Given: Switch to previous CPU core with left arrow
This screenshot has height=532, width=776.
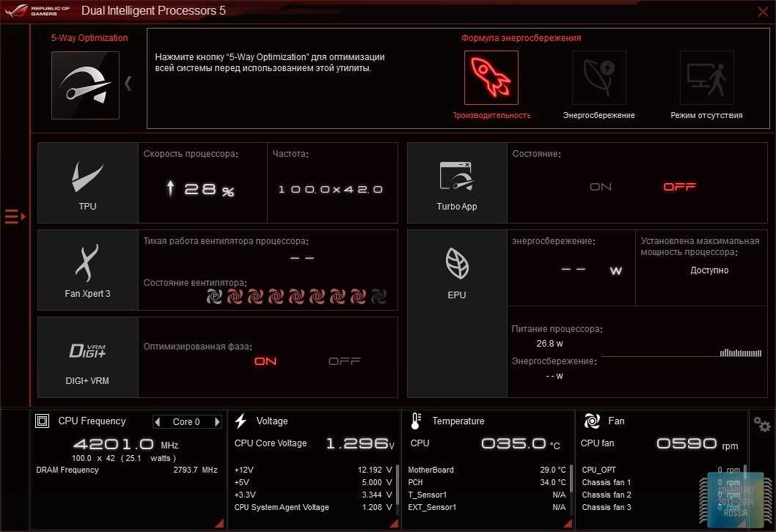Looking at the screenshot, I should click(158, 422).
